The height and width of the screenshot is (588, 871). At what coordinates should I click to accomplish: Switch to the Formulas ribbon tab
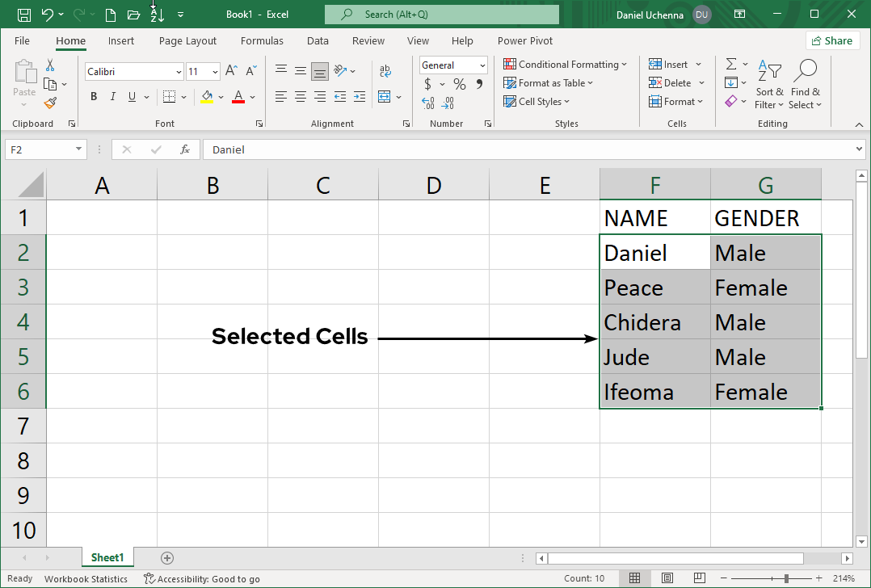coord(262,40)
